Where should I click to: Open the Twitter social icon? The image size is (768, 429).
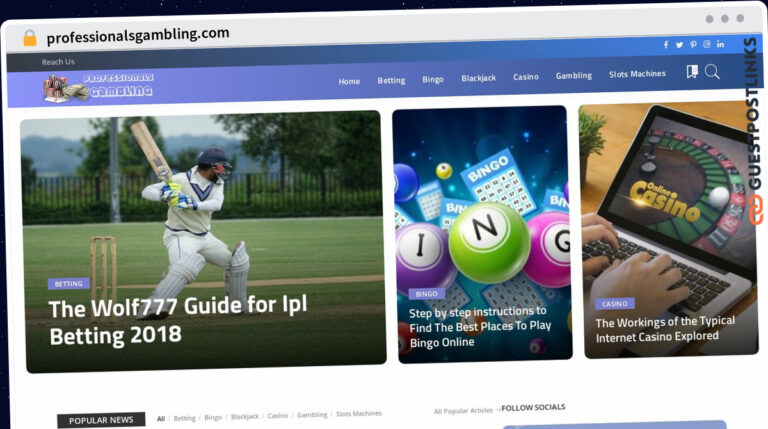679,45
